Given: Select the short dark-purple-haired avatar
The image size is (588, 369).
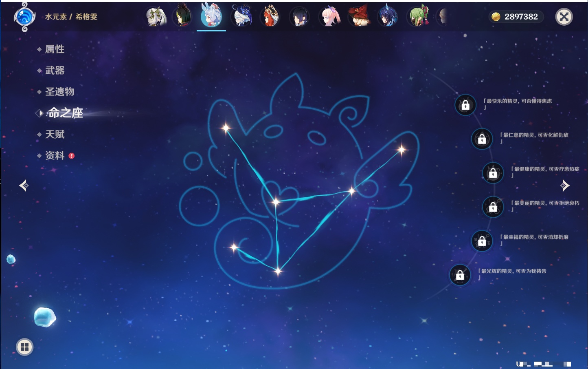Looking at the screenshot, I should point(299,17).
